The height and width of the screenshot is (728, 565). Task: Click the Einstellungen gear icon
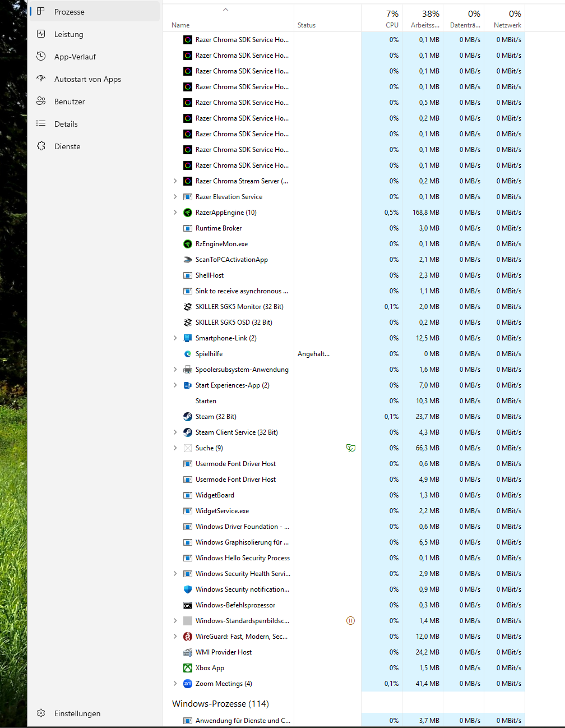41,713
